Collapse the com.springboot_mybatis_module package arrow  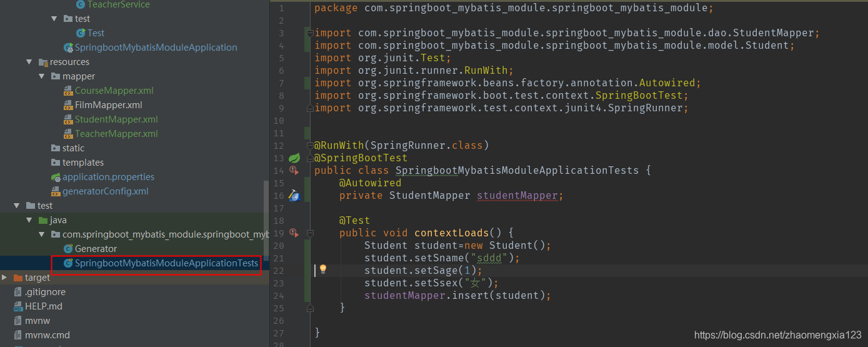click(42, 234)
